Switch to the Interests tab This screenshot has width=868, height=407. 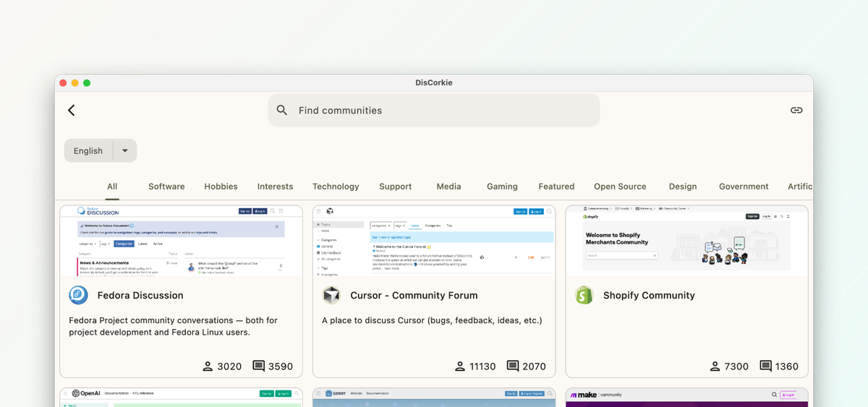(276, 187)
